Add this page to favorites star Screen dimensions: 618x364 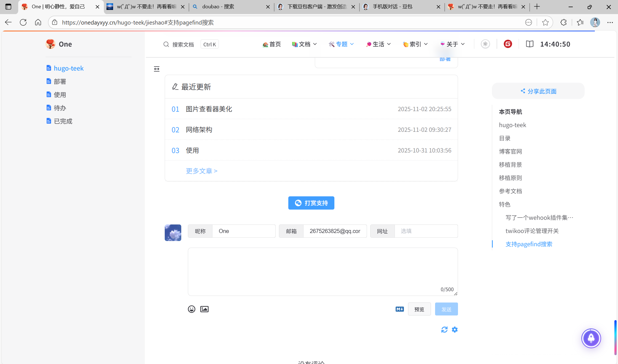coord(545,22)
